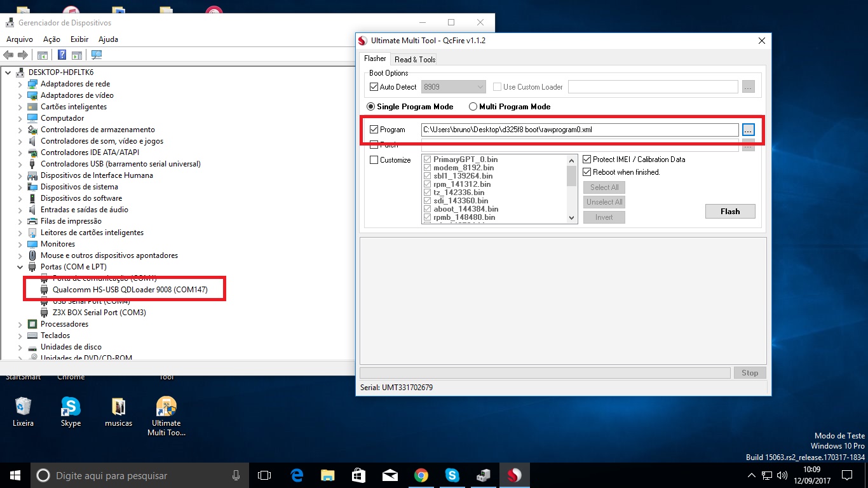Expand the Monitores node
Image resolution: width=868 pixels, height=488 pixels.
[x=20, y=244]
